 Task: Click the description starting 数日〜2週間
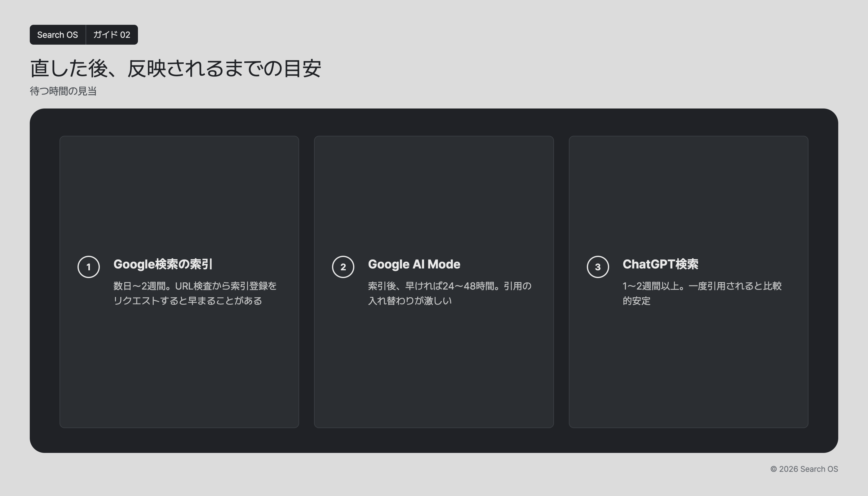195,293
